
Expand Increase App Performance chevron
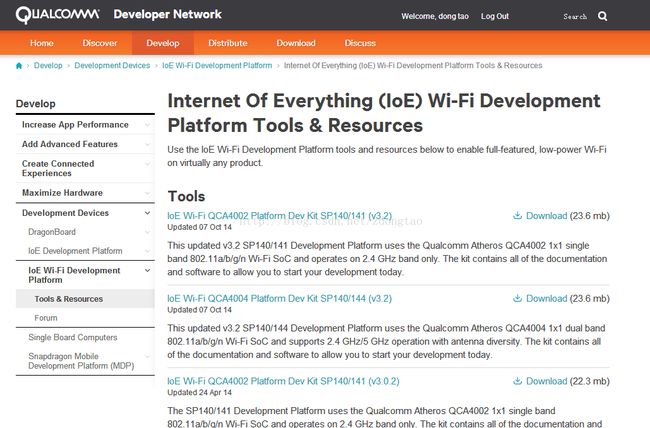click(x=147, y=125)
